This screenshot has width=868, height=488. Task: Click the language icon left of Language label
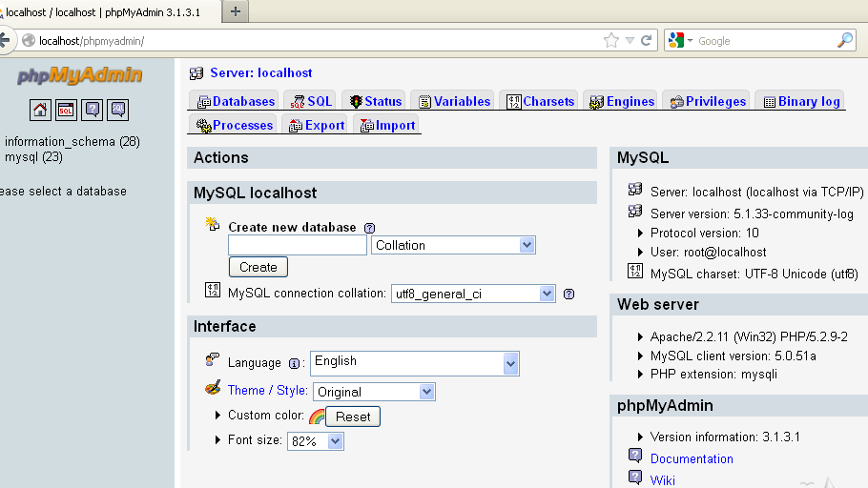point(212,359)
